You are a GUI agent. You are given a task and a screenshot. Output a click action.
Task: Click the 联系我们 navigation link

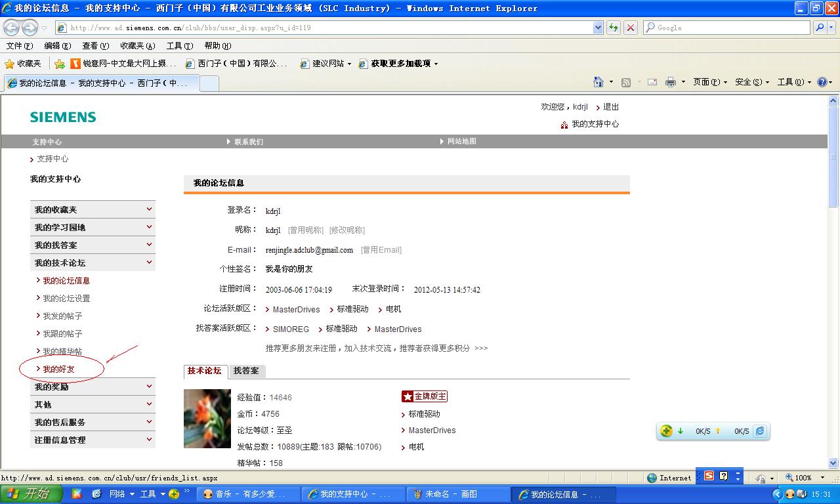coord(249,142)
